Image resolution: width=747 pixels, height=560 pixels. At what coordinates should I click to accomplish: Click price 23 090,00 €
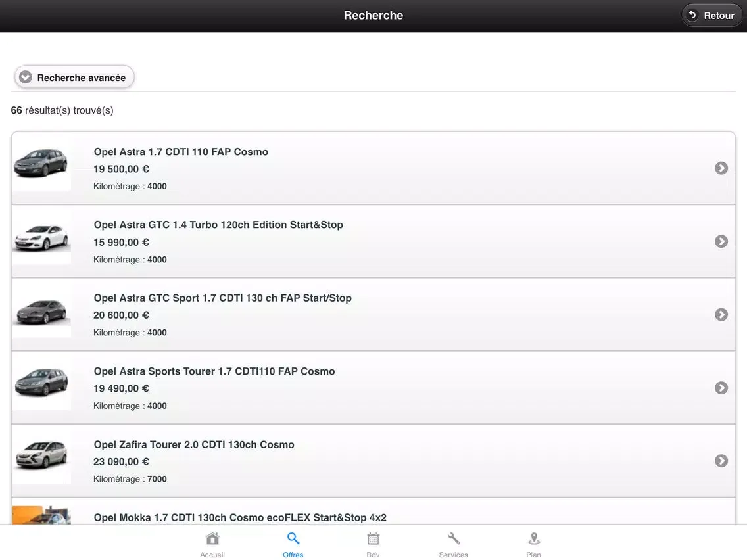(x=121, y=462)
